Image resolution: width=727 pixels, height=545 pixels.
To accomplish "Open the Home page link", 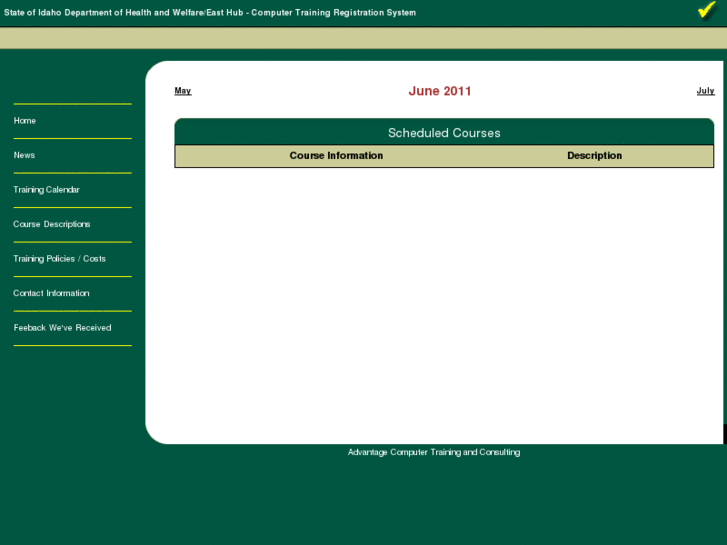I will tap(25, 121).
